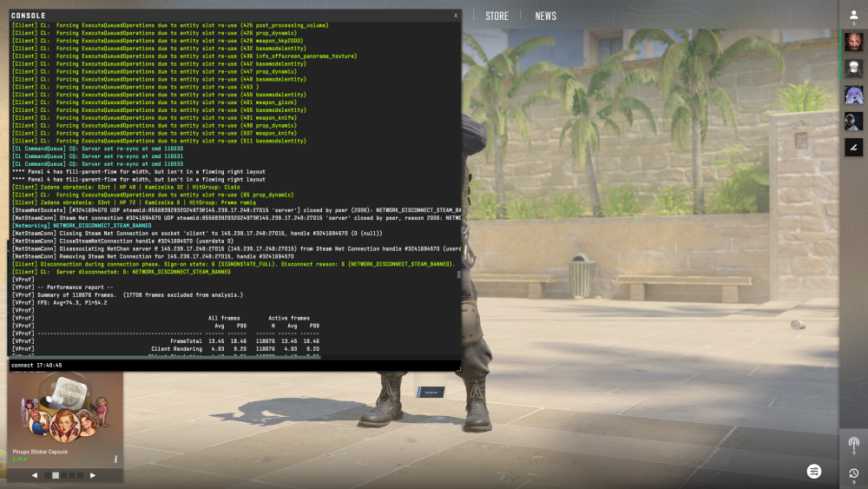Screen dimensions: 868x489
Task: Close the console window
Action: pos(456,16)
